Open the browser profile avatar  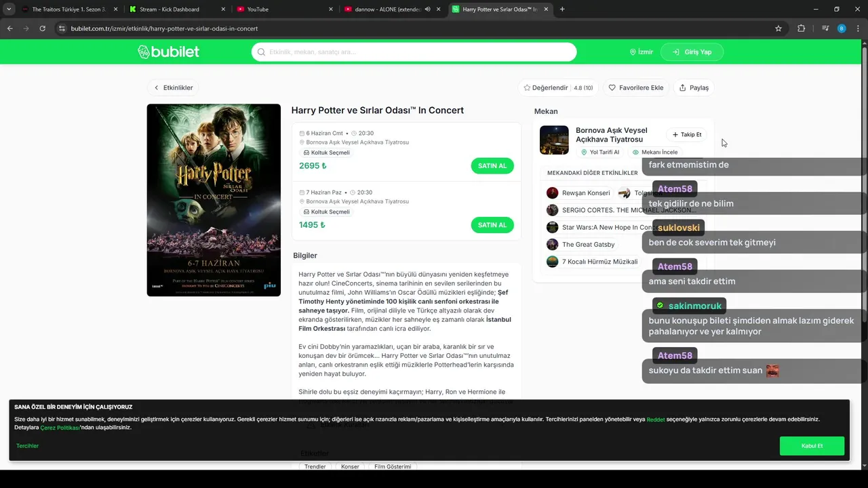[x=842, y=28]
